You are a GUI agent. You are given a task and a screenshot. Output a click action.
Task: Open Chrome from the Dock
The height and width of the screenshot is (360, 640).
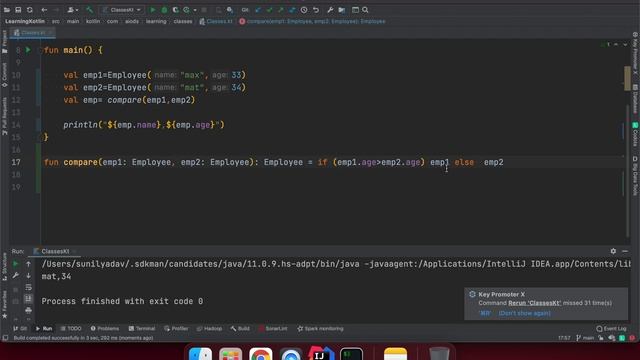(x=260, y=354)
